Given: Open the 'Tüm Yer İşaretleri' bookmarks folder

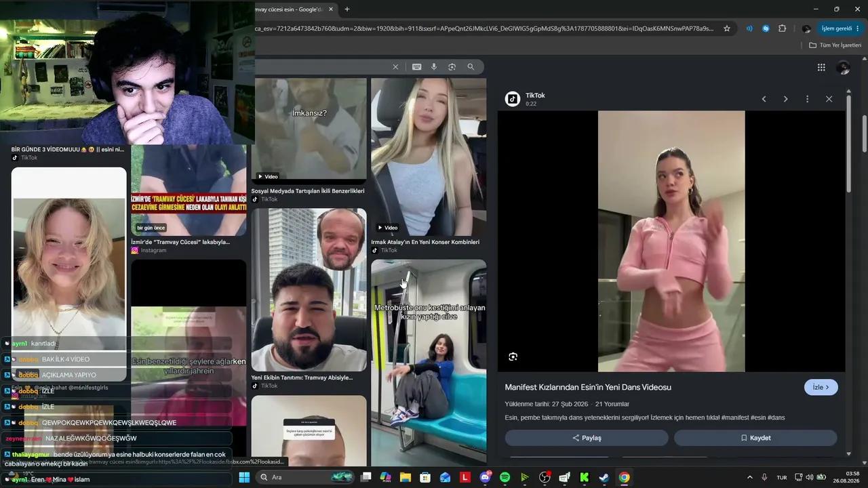Looking at the screenshot, I should tap(835, 45).
